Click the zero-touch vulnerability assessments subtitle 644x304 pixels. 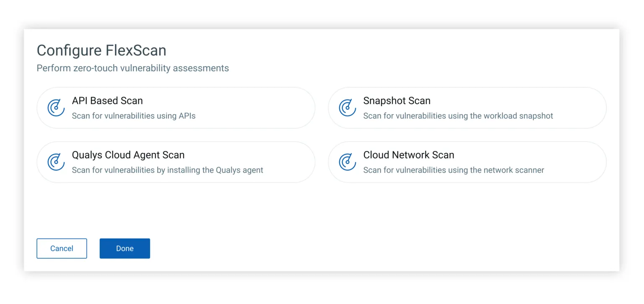132,68
